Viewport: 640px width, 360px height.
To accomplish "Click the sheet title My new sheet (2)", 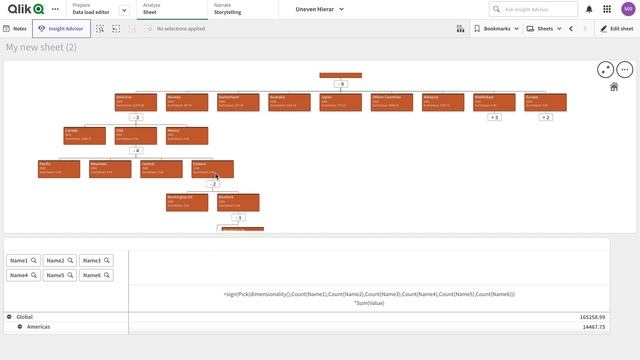I will [x=41, y=47].
